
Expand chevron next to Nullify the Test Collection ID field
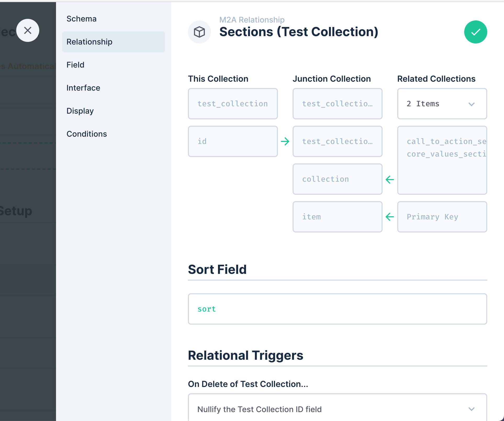472,409
